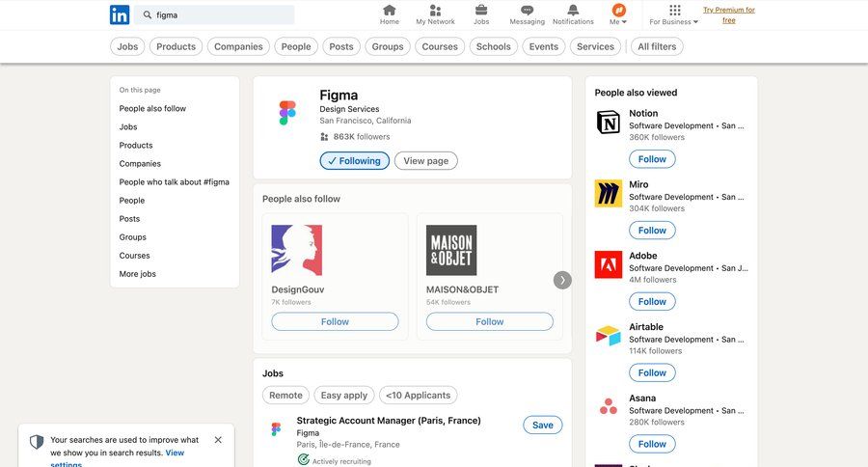Jump to Jobs in On this page list
The height and width of the screenshot is (467, 868).
click(128, 126)
